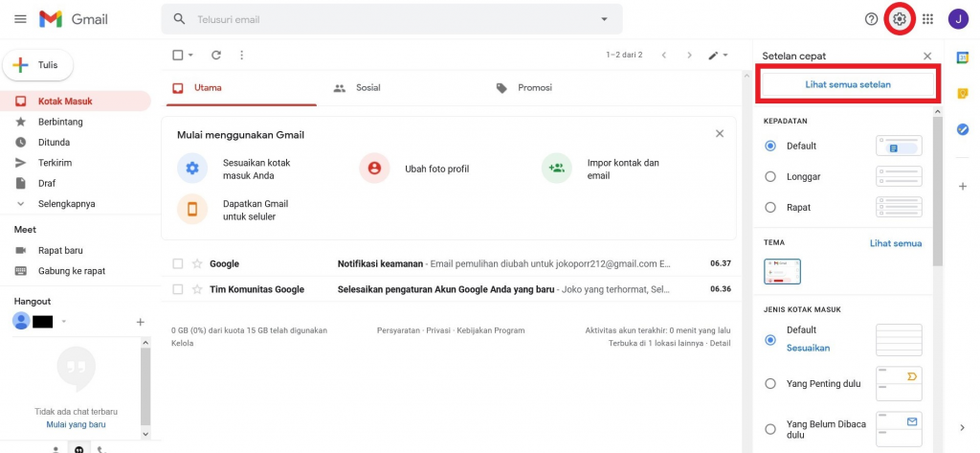Click the Tulis compose button
Screen dimensions: 980x453
tap(38, 65)
